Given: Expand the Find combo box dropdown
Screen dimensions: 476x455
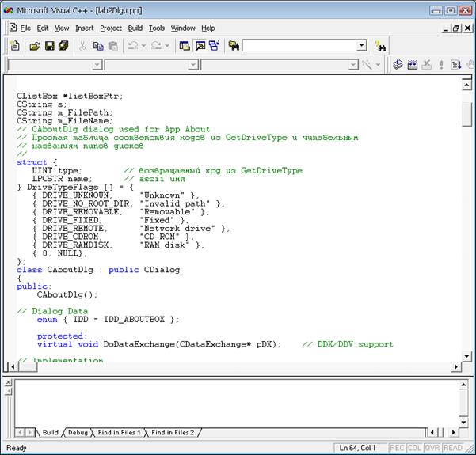Looking at the screenshot, I should pyautogui.click(x=361, y=46).
